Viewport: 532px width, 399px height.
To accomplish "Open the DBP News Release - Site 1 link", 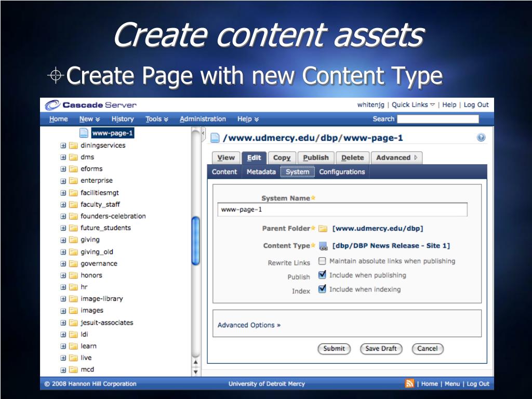I will coord(391,246).
